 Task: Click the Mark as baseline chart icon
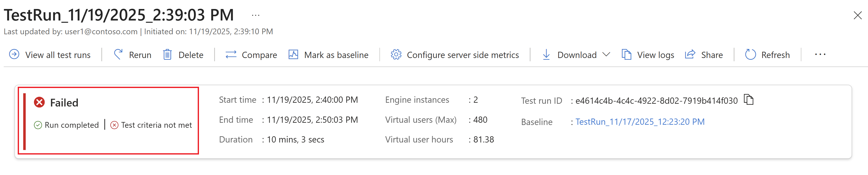coord(293,54)
